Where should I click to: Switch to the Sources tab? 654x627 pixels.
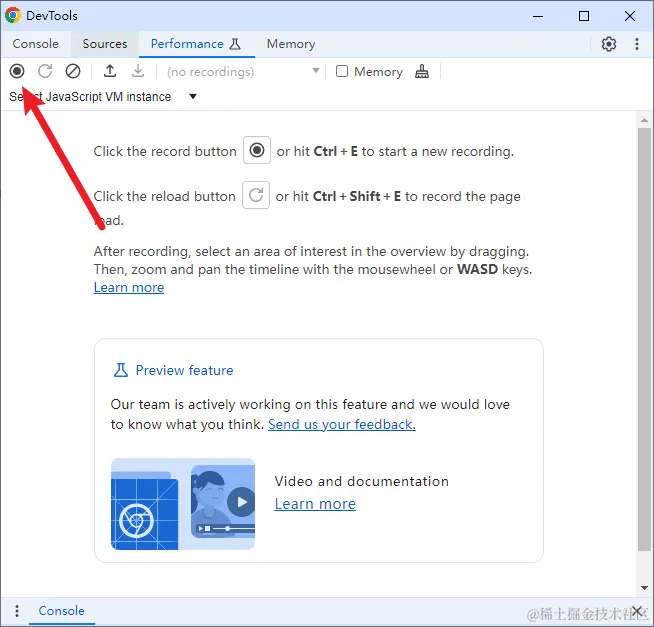(105, 44)
